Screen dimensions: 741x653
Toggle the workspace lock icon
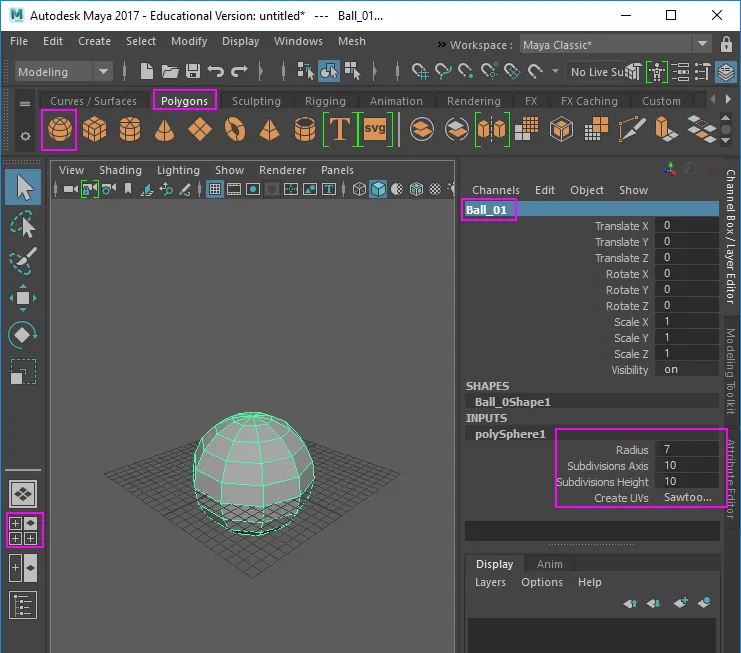pyautogui.click(x=726, y=44)
